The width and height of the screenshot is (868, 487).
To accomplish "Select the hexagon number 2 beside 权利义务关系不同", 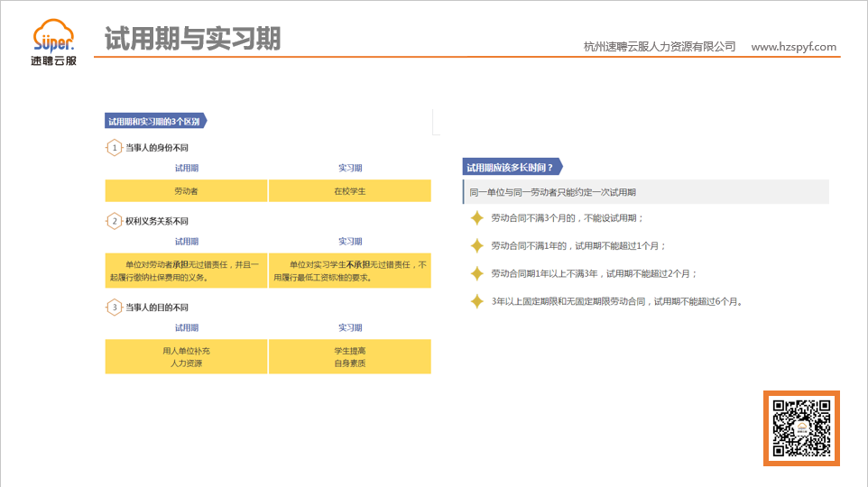I will coord(114,221).
